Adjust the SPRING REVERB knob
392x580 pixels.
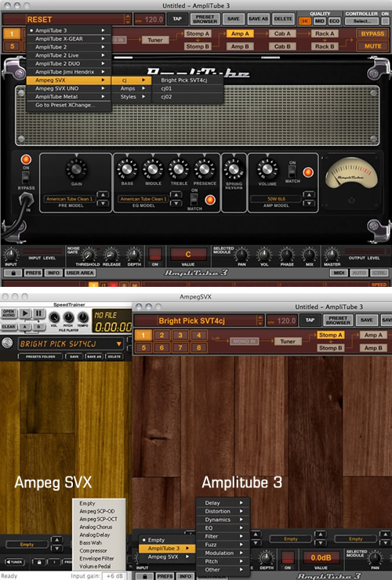(x=234, y=169)
